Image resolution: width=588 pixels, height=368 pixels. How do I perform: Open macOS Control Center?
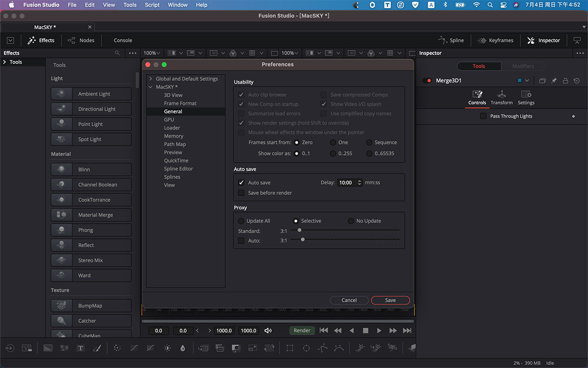503,5
